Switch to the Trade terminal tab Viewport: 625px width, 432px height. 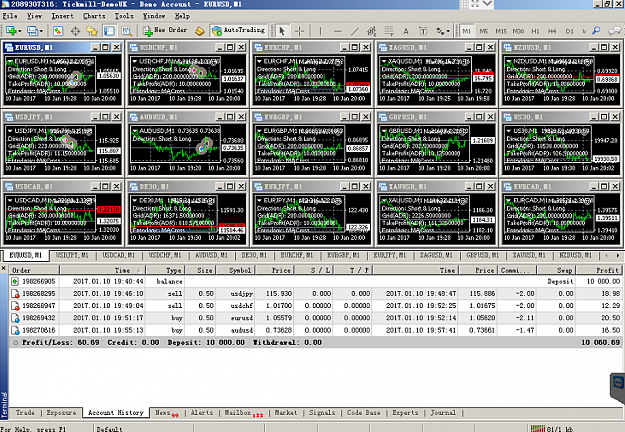pos(25,413)
